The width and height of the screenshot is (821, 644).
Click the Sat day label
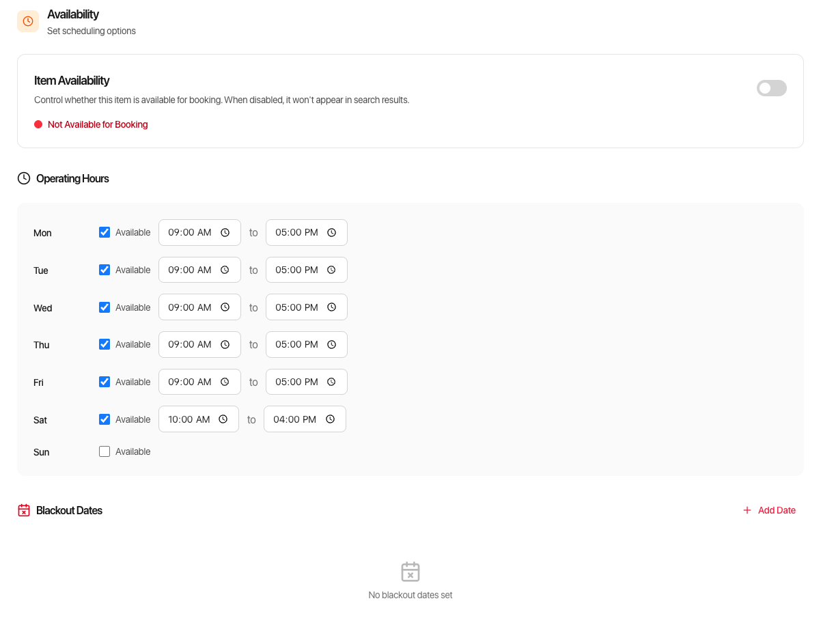click(40, 420)
